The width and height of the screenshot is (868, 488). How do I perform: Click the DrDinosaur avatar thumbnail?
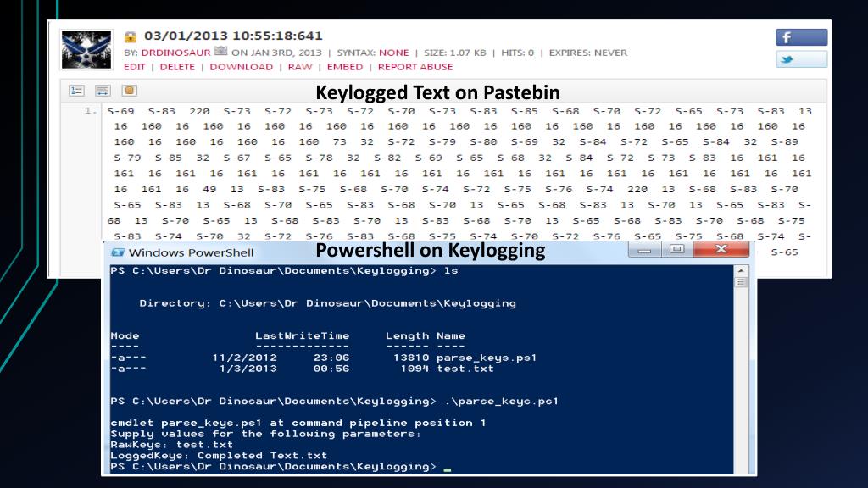click(x=86, y=49)
